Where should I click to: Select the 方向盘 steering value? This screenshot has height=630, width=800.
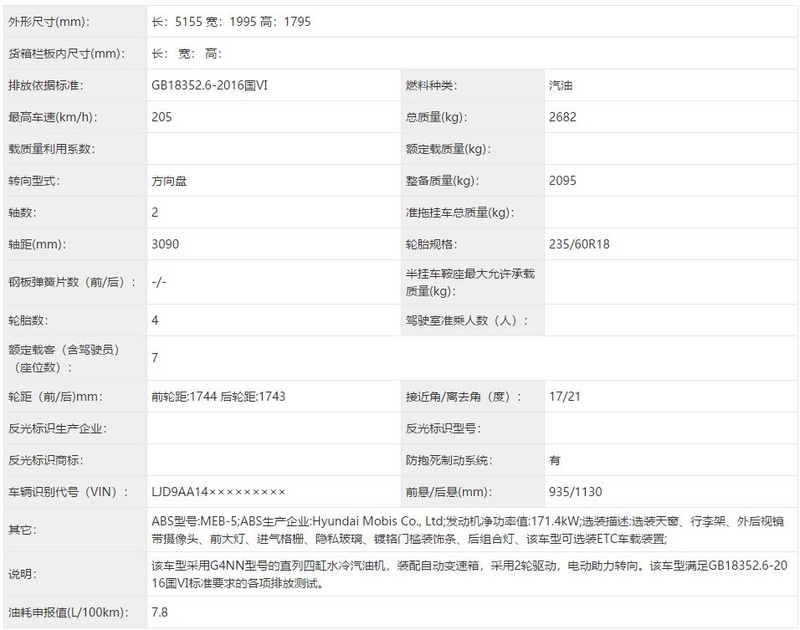tap(169, 181)
